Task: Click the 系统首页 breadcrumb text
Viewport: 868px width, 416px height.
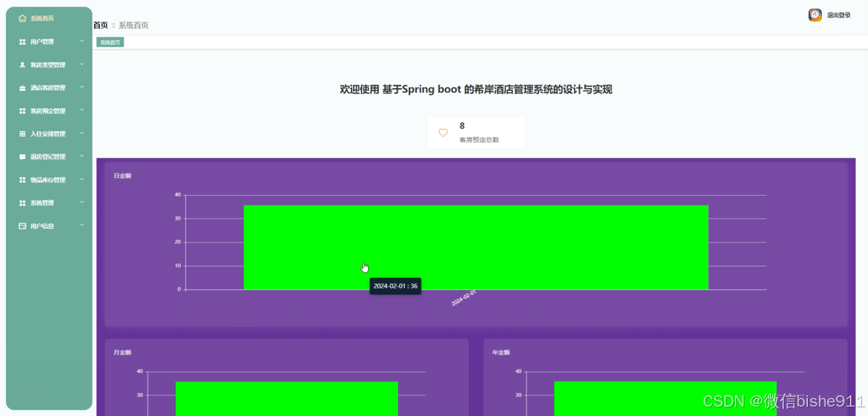Action: [134, 25]
